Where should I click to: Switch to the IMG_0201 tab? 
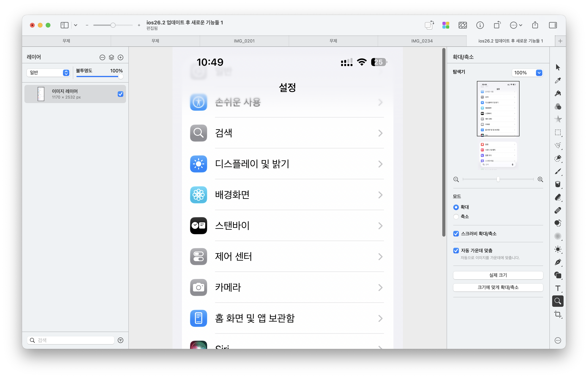(244, 41)
